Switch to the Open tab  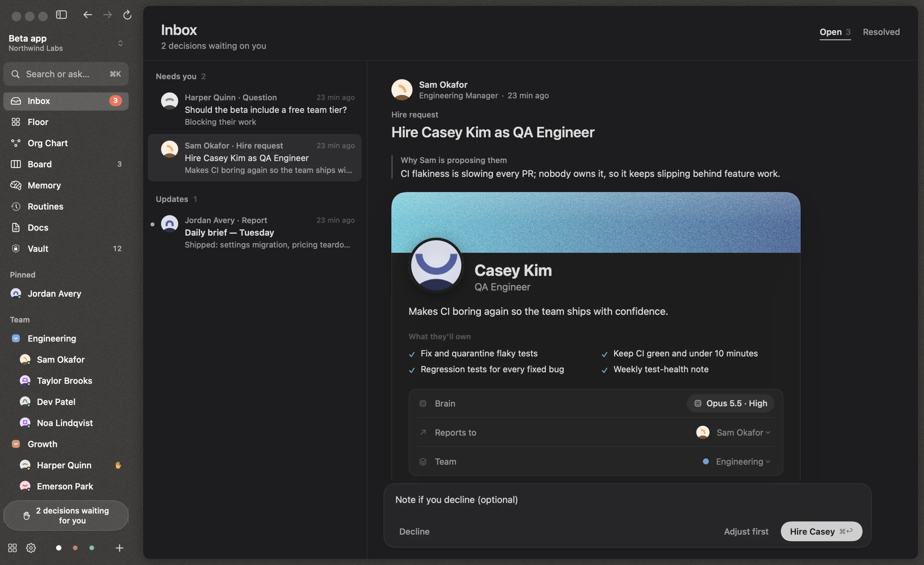pyautogui.click(x=835, y=32)
